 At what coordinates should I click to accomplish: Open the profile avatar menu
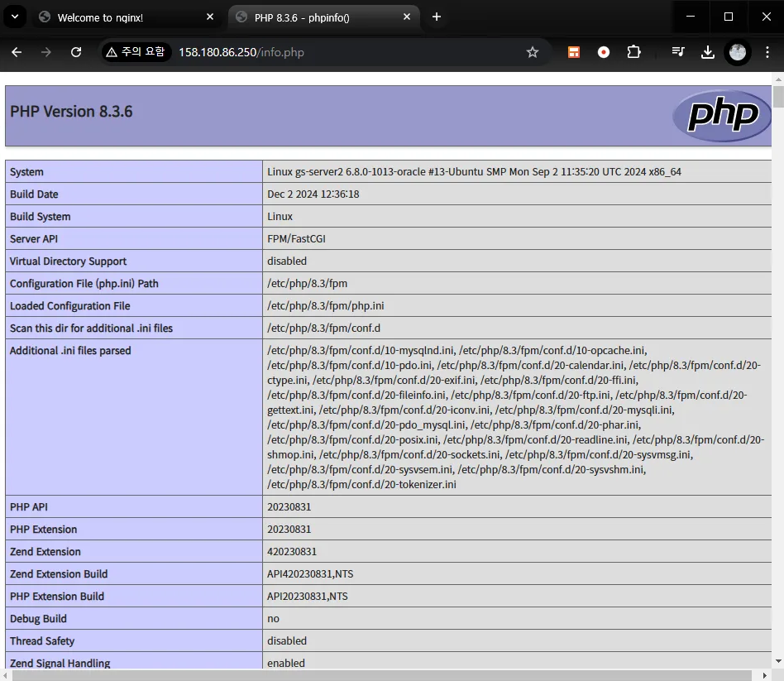coord(738,52)
